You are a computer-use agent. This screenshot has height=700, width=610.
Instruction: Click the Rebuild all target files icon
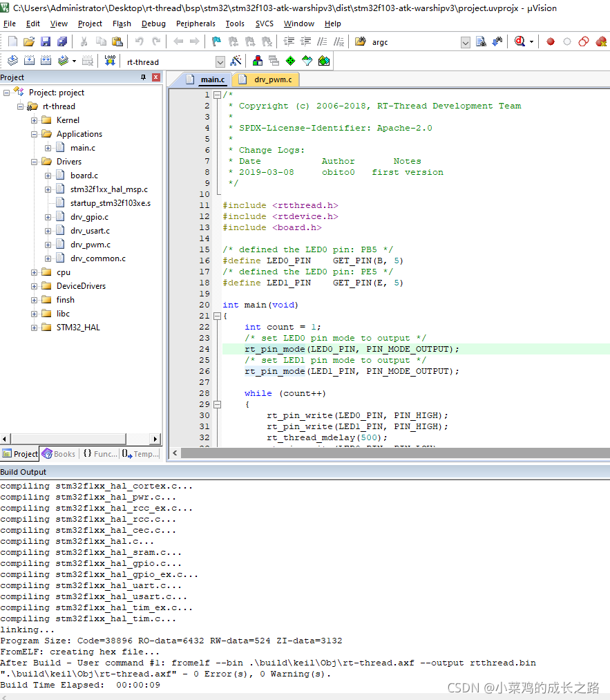coord(46,61)
